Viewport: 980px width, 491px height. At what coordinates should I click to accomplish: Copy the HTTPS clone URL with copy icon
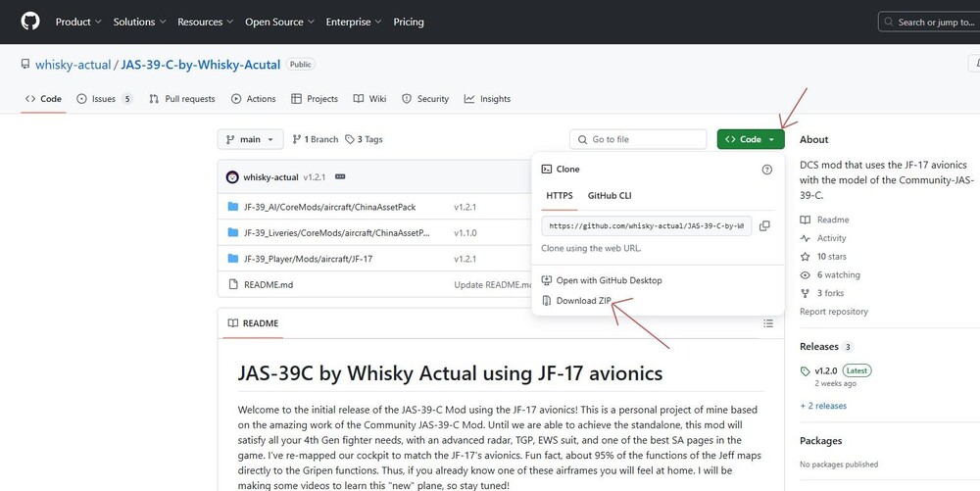(764, 226)
